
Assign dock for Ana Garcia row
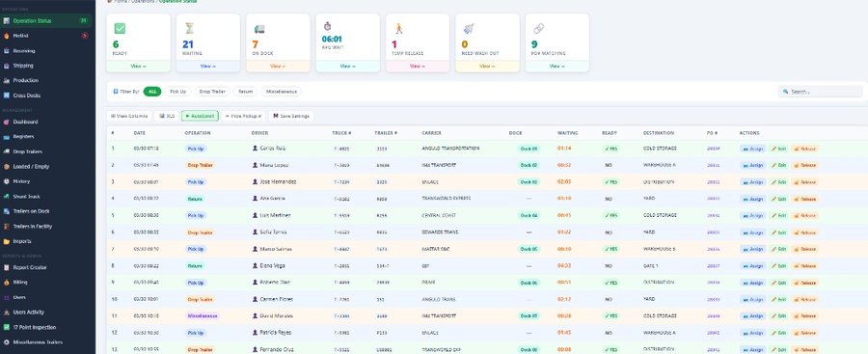753,199
